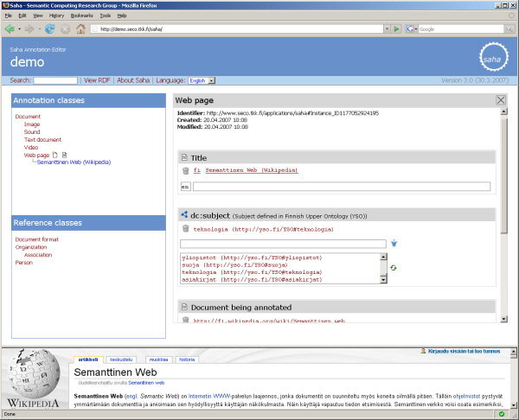Click the green refresh suggestions icon
Screen dimensions: 519x420
[394, 268]
